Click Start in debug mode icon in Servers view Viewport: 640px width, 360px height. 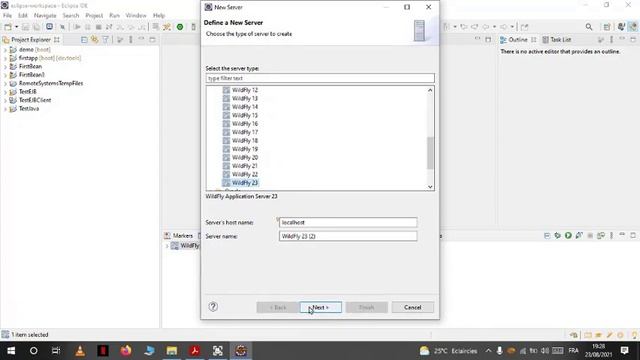point(558,236)
